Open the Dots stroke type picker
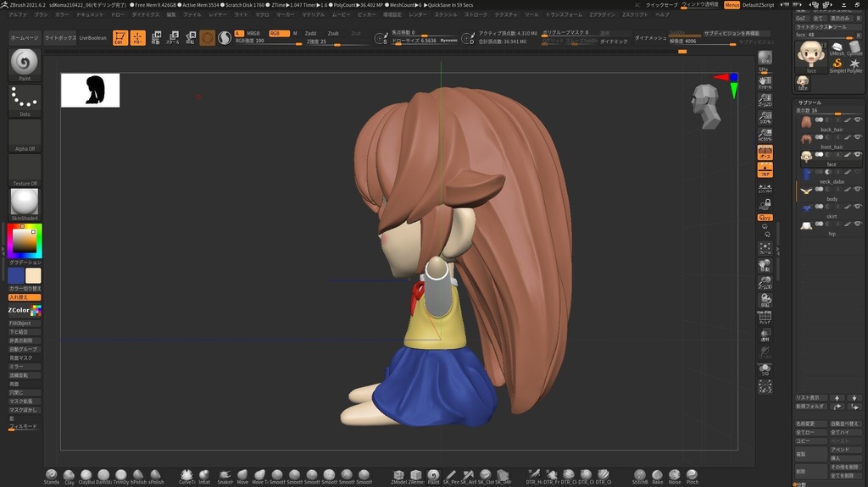The height and width of the screenshot is (487, 868). click(x=25, y=101)
